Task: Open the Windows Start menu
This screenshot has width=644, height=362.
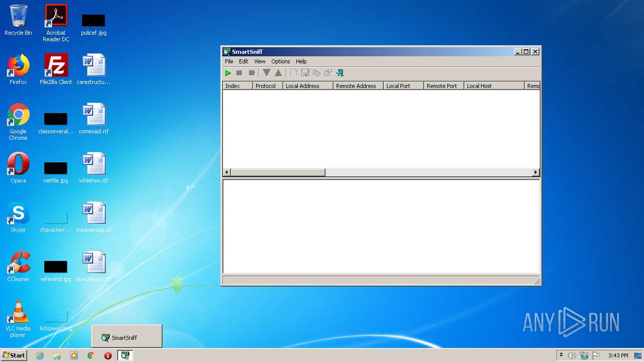Action: click(14, 355)
